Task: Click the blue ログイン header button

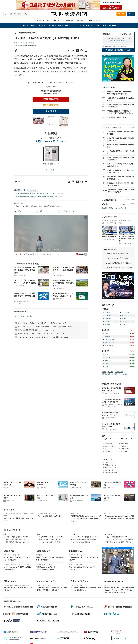Action: pos(130,14)
